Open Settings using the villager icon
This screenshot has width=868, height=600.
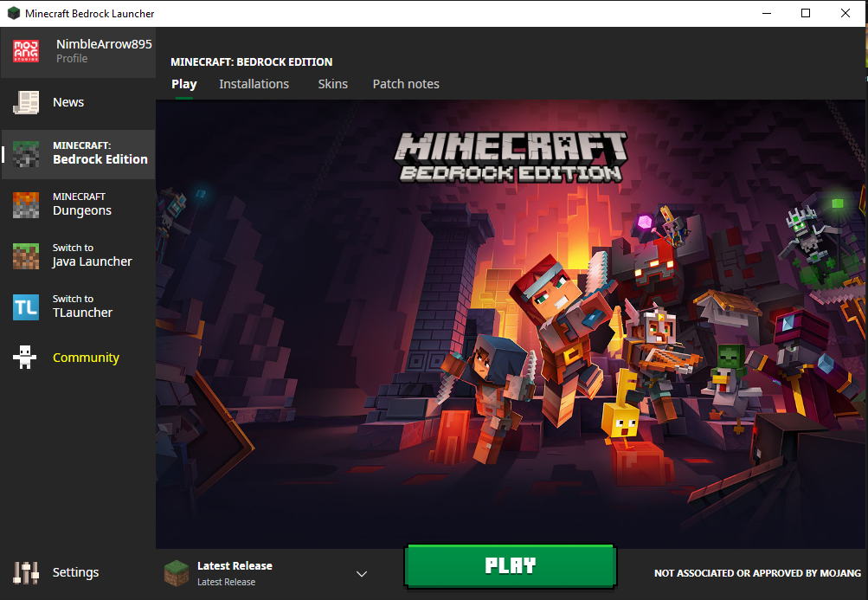point(25,572)
